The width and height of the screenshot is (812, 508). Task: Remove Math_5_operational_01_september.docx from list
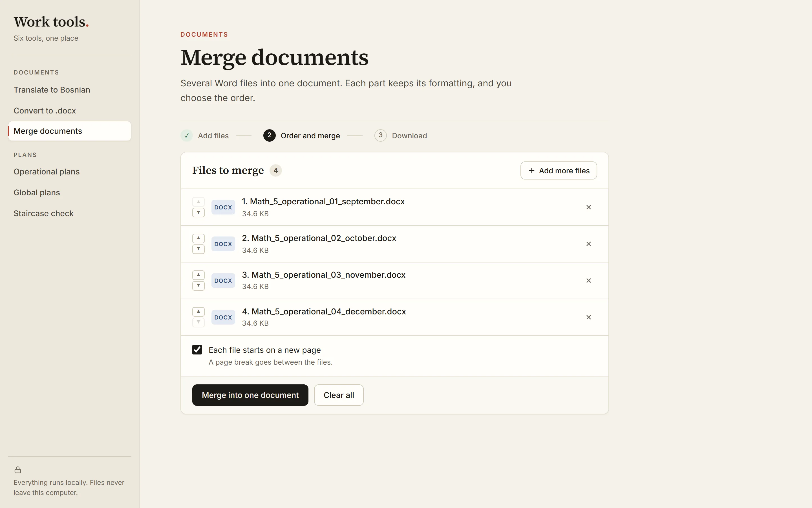(x=588, y=207)
